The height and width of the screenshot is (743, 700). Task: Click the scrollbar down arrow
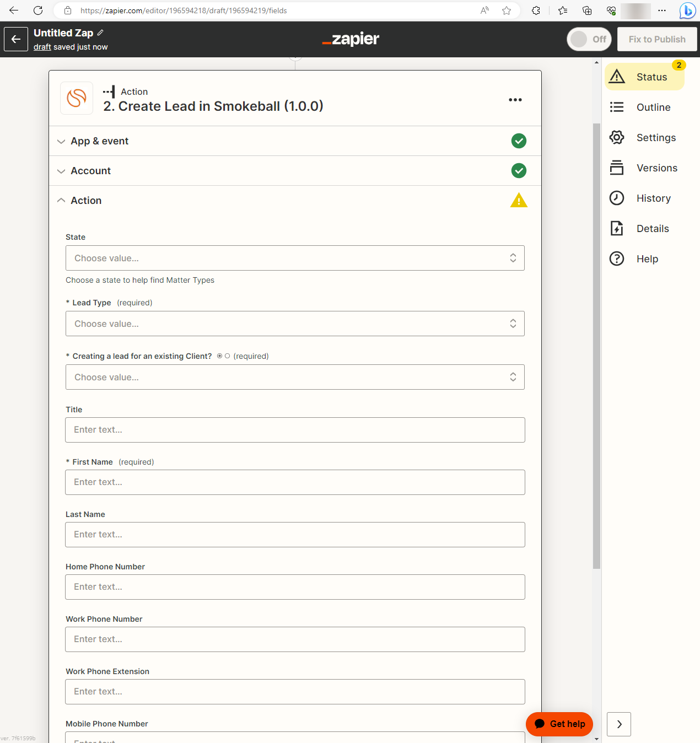[596, 739]
